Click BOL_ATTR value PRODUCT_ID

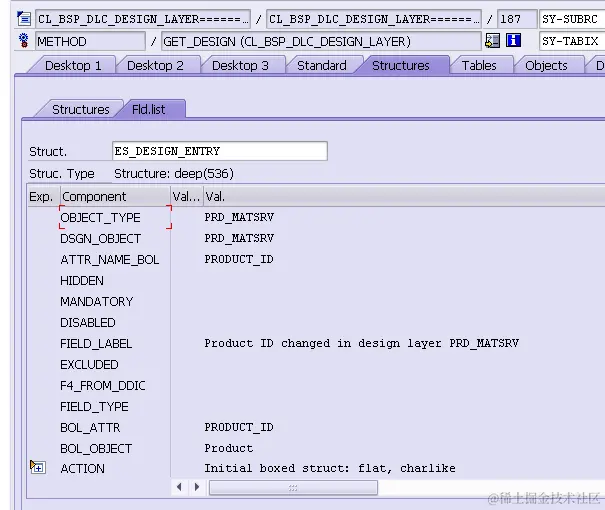(x=239, y=427)
